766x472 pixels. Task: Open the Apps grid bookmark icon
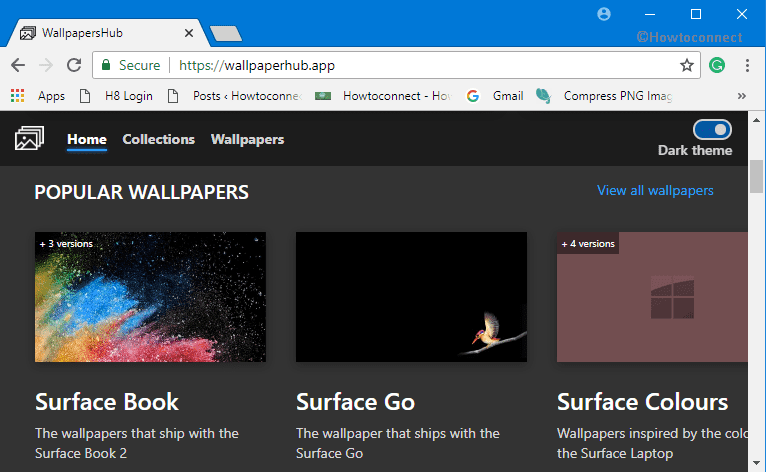point(18,96)
